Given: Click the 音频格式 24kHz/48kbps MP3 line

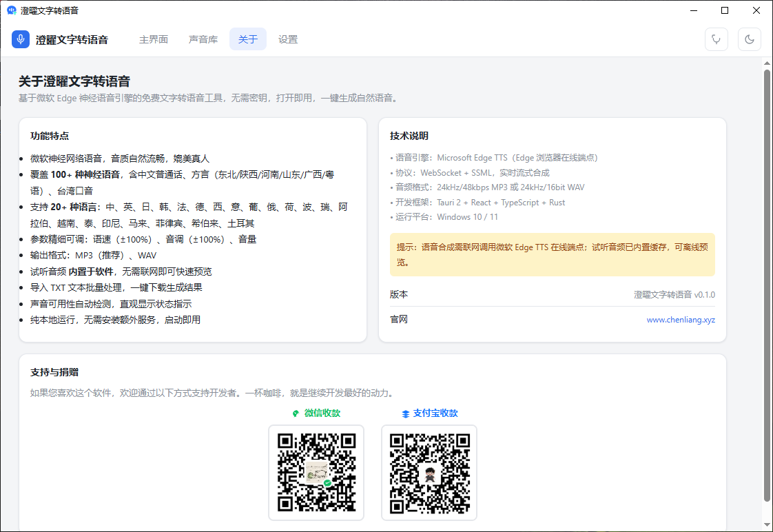Looking at the screenshot, I should coord(488,187).
